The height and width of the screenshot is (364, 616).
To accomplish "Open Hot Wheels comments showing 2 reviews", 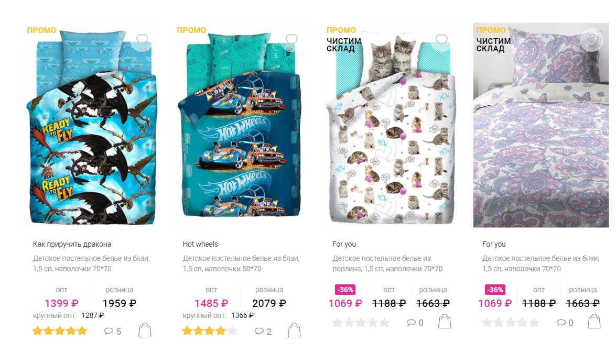I will [x=263, y=332].
